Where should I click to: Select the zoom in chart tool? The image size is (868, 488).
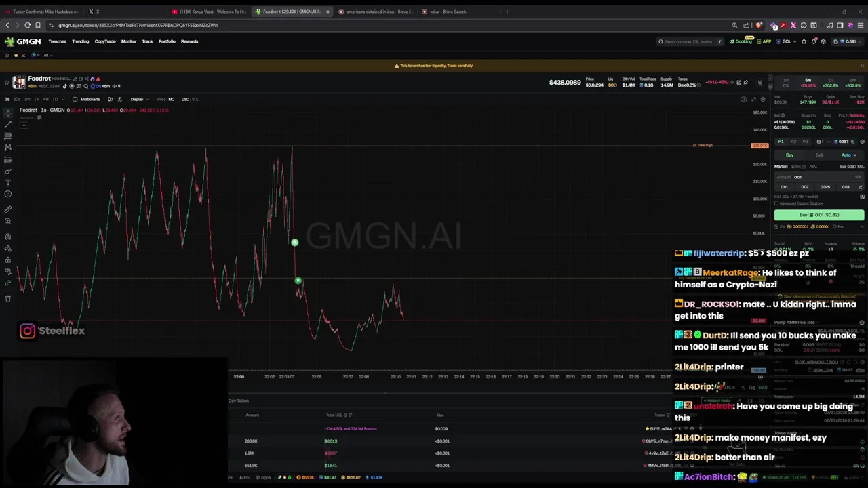tap(7, 221)
